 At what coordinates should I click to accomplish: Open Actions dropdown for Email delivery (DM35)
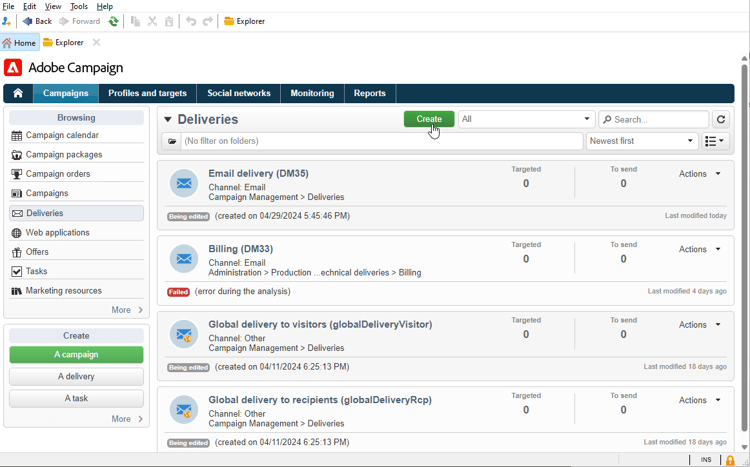coord(700,174)
